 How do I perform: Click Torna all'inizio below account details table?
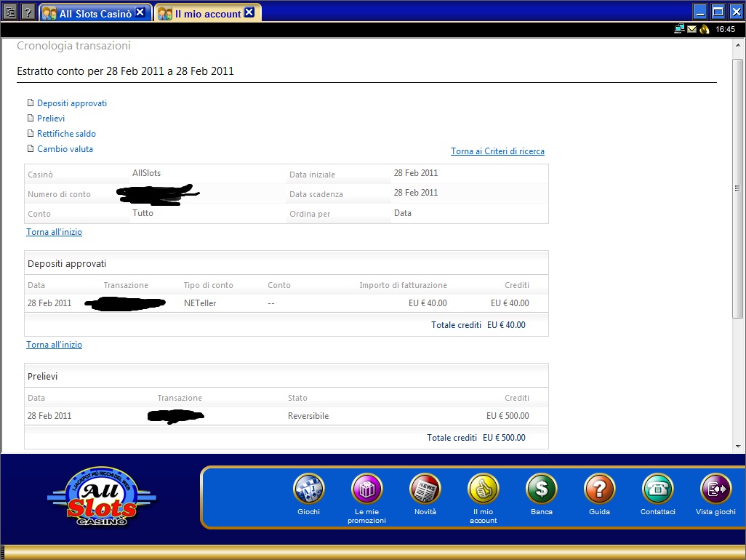tap(55, 232)
